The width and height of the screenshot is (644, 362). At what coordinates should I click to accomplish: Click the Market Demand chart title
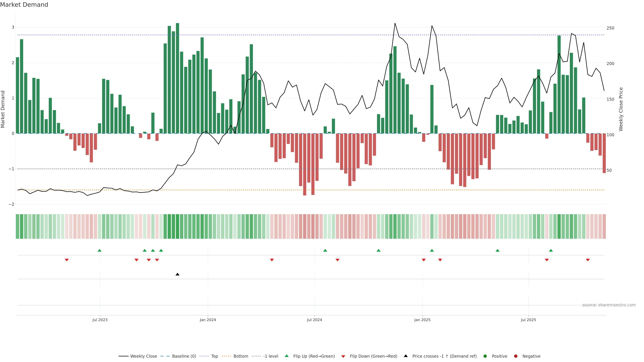[24, 5]
